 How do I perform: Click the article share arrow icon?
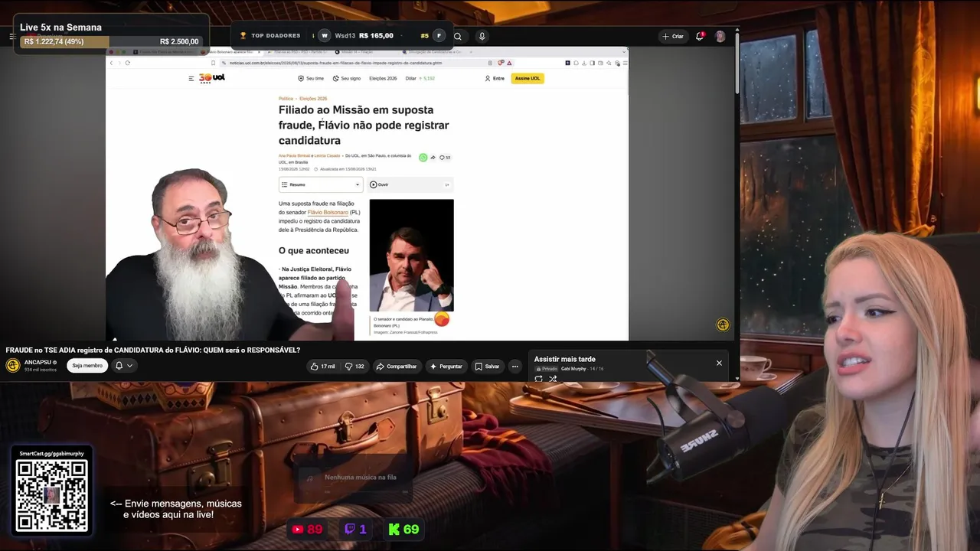click(x=433, y=158)
